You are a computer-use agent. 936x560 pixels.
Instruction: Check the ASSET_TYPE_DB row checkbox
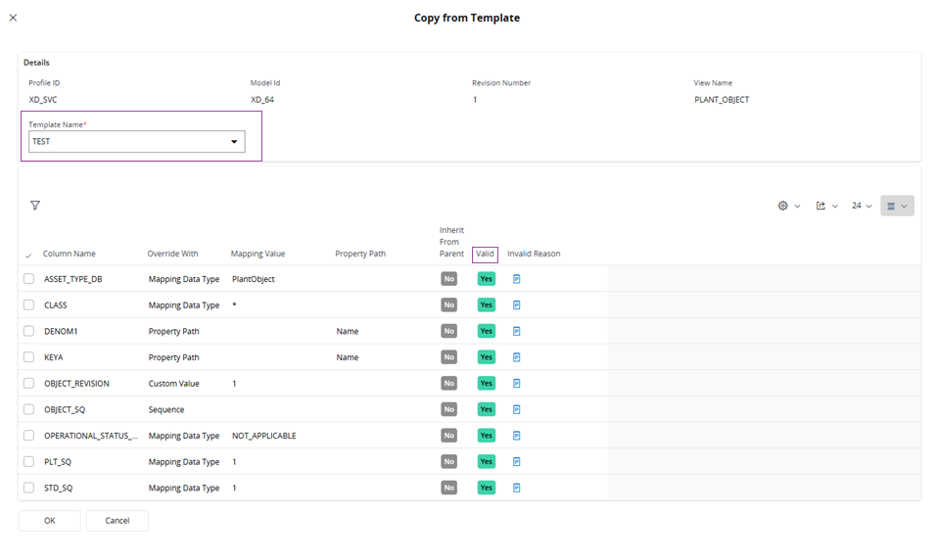pos(29,279)
